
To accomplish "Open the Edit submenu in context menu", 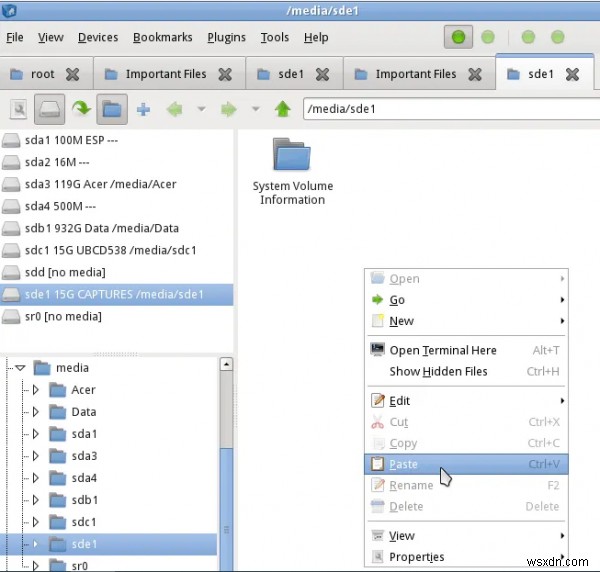I will coord(466,401).
